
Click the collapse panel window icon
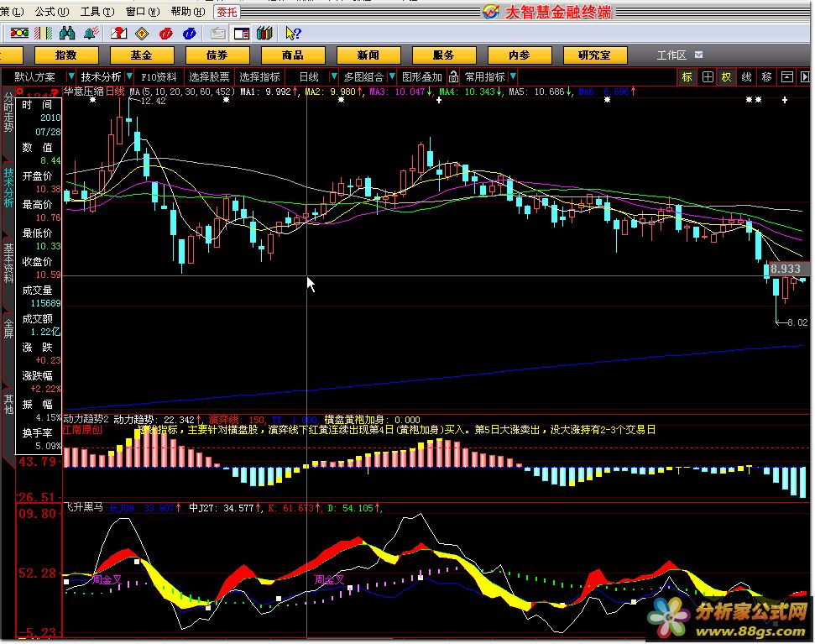point(787,77)
